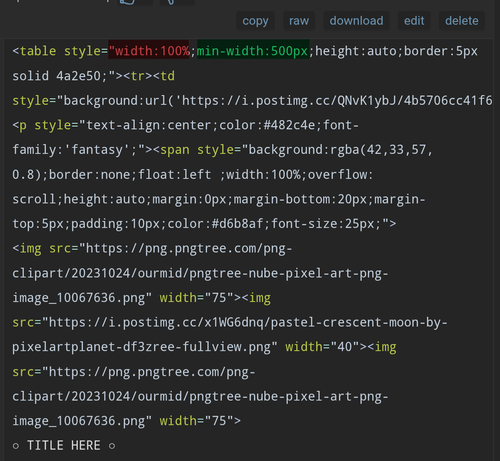The height and width of the screenshot is (461, 500).
Task: Download the paste file
Action: click(356, 21)
